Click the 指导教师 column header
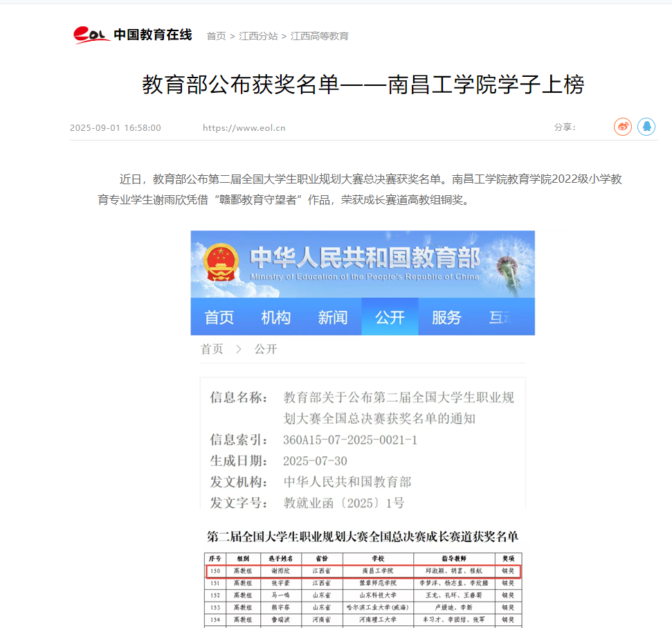672x628 pixels. point(454,559)
